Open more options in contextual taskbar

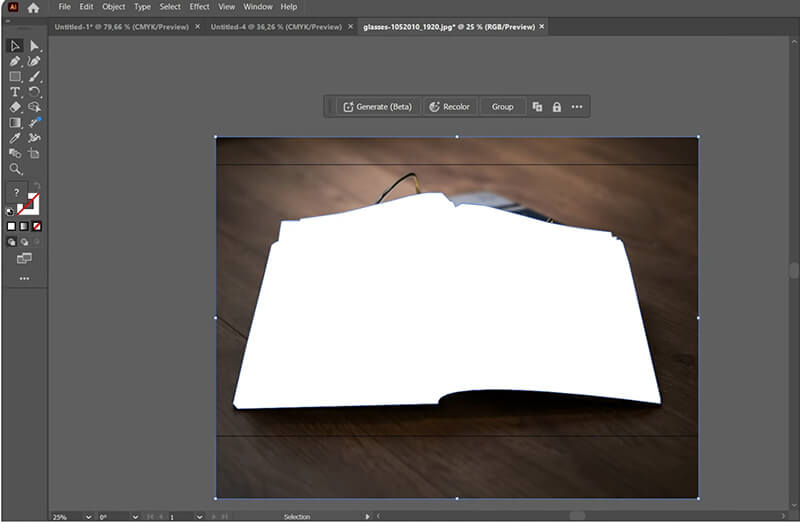point(577,107)
